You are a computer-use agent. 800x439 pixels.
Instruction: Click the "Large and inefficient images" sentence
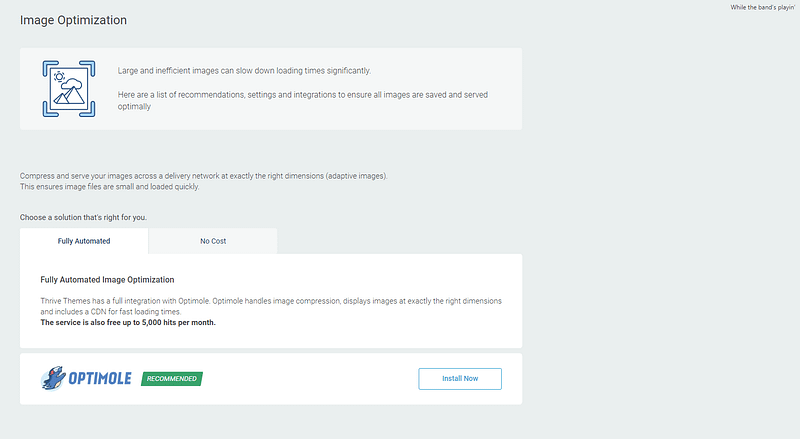243,70
